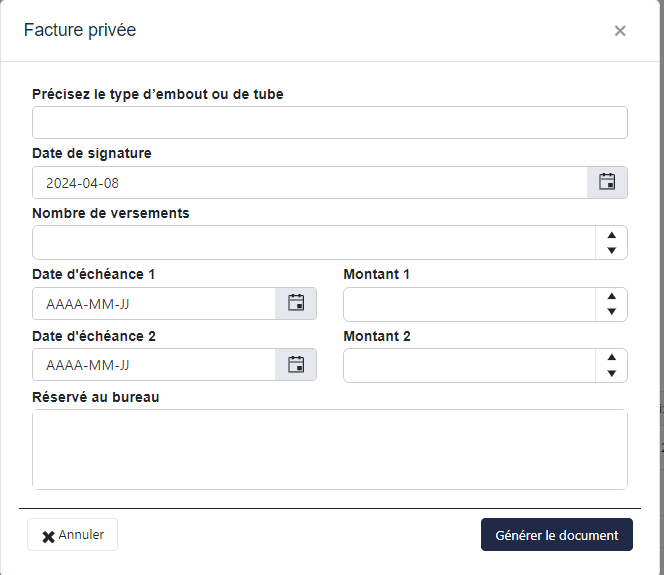The height and width of the screenshot is (575, 664).
Task: Open calendar picker for Date d'échéance 1
Action: point(296,303)
